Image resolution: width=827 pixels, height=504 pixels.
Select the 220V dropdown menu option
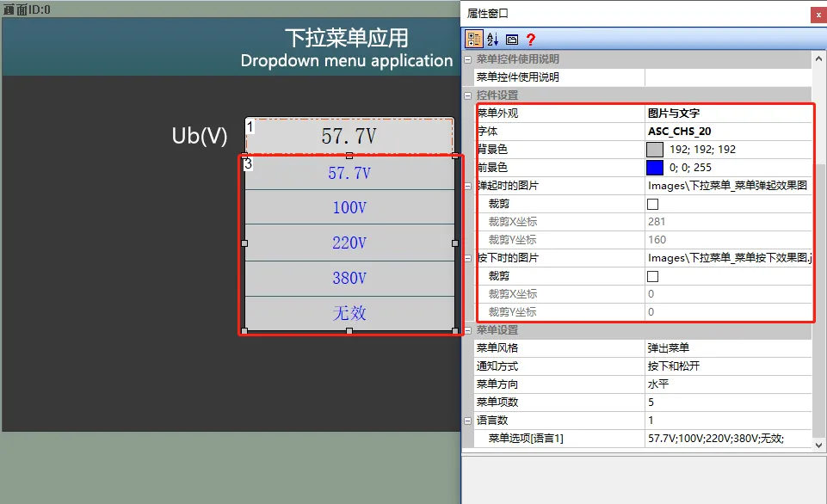coord(349,242)
